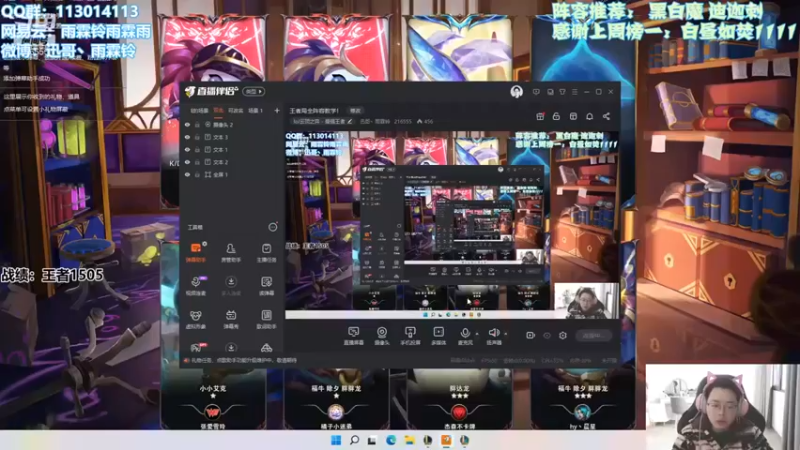
Task: Open the user avatar profile
Action: pos(516,92)
